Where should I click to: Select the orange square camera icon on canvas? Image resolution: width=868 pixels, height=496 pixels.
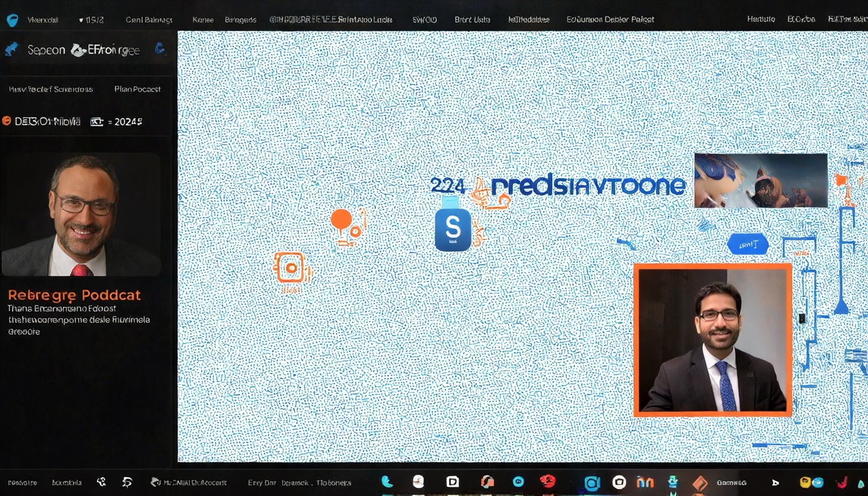(x=290, y=267)
